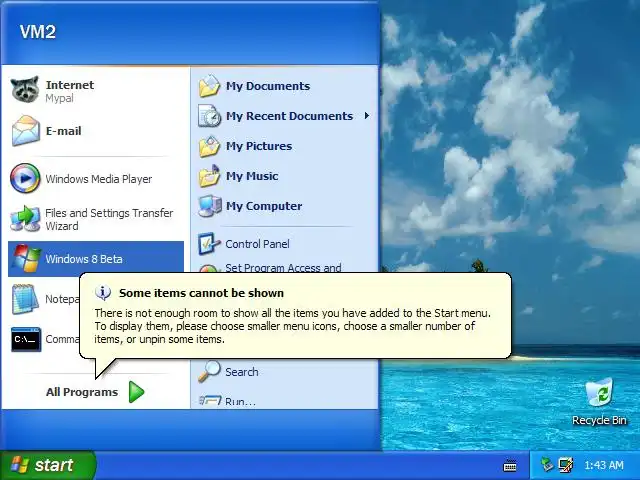Click the Windows 8 Beta flag icon
This screenshot has height=480, width=640.
(26, 258)
